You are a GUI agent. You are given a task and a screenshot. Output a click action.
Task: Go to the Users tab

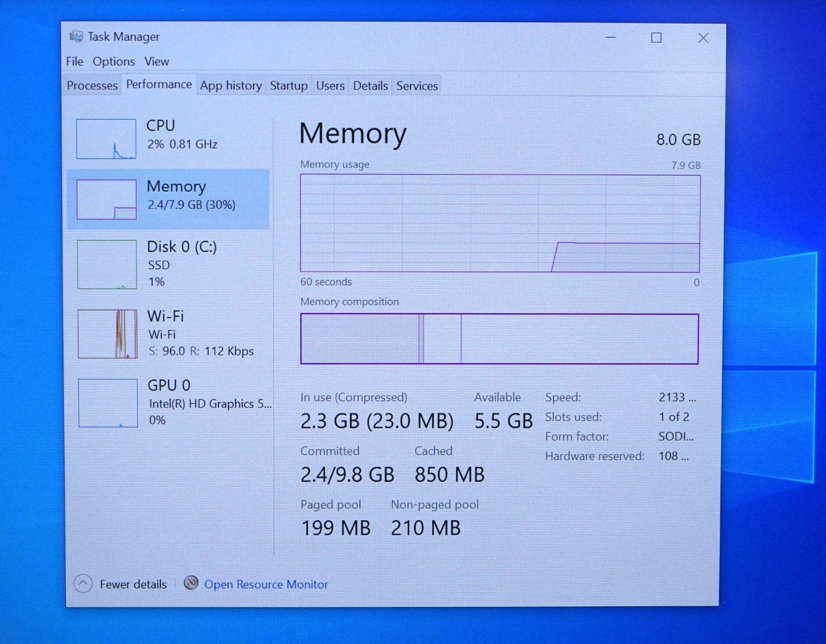[330, 86]
